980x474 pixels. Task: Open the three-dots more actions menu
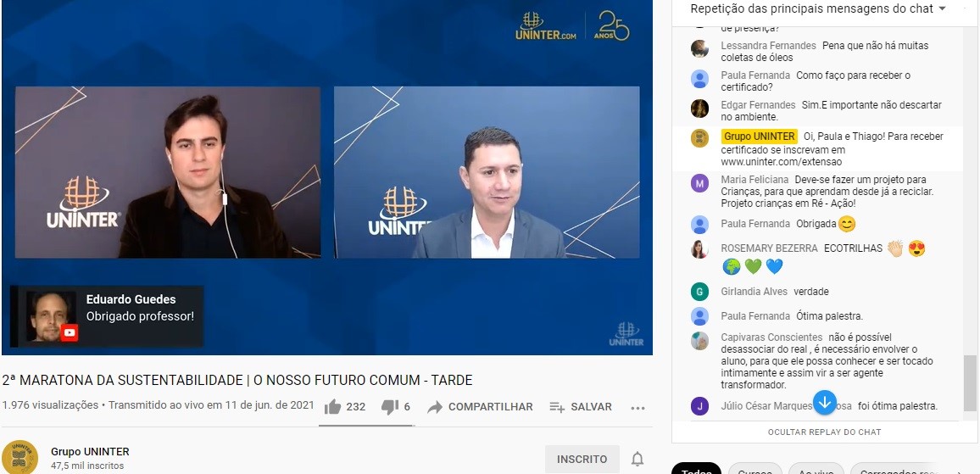[x=638, y=409]
